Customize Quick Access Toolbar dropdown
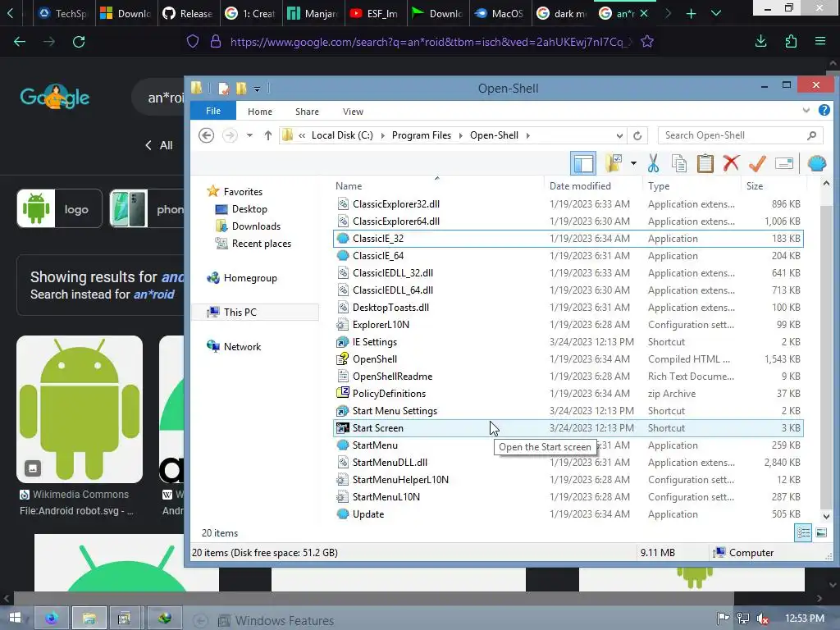This screenshot has height=630, width=840. click(x=257, y=89)
